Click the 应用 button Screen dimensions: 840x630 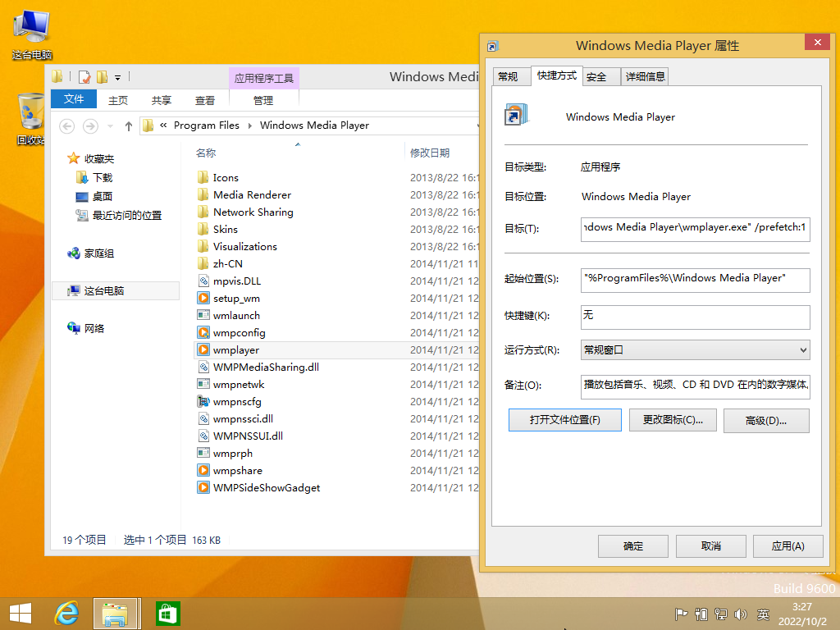(787, 546)
